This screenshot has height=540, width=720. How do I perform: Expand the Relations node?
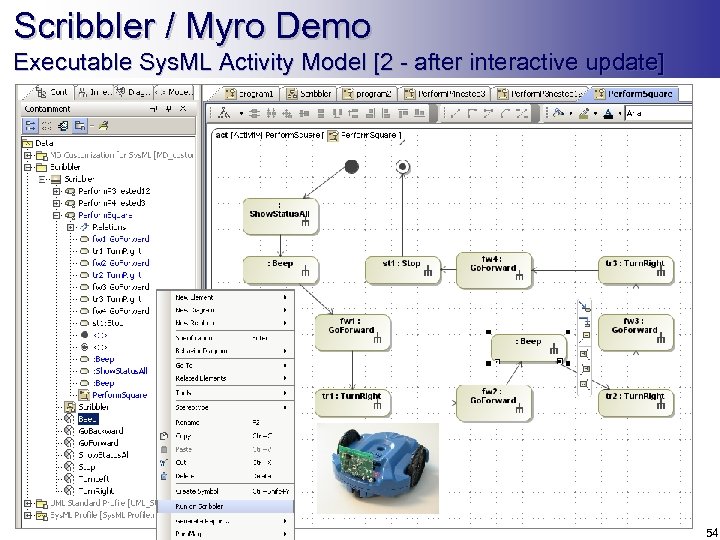[x=70, y=227]
